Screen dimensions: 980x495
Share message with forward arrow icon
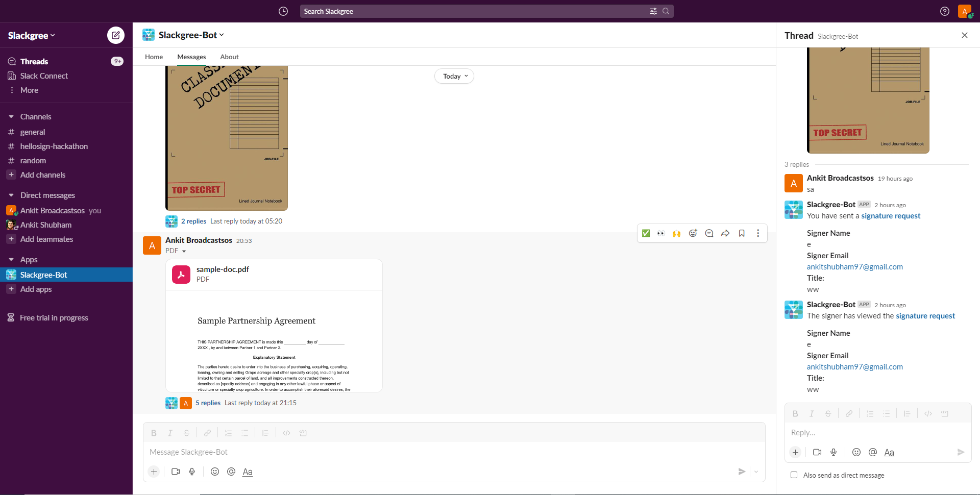(x=725, y=233)
